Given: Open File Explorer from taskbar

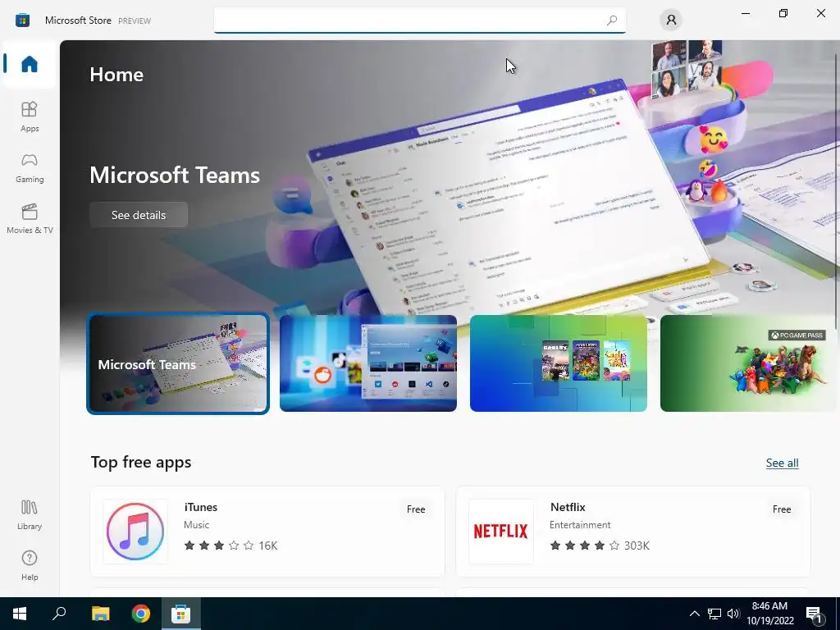Looking at the screenshot, I should [x=100, y=614].
